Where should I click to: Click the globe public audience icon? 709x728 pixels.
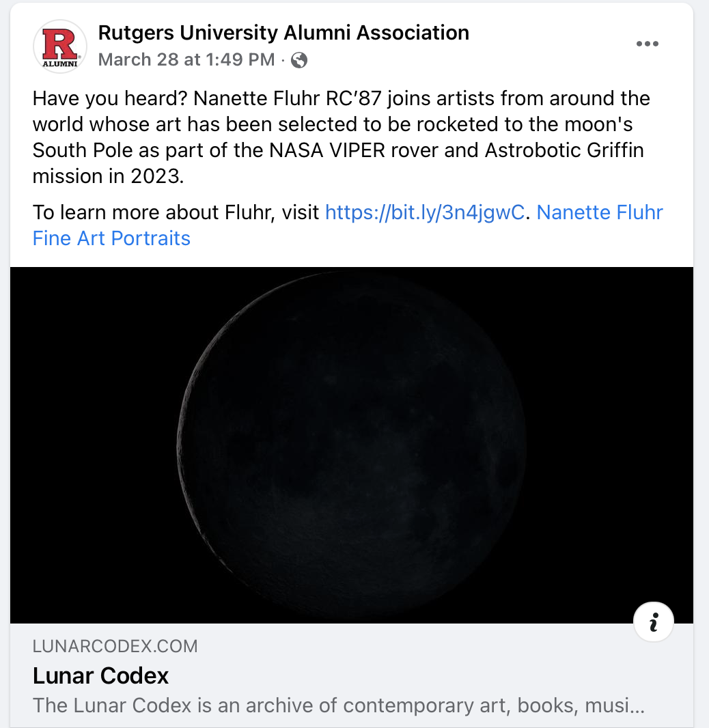[x=299, y=61]
